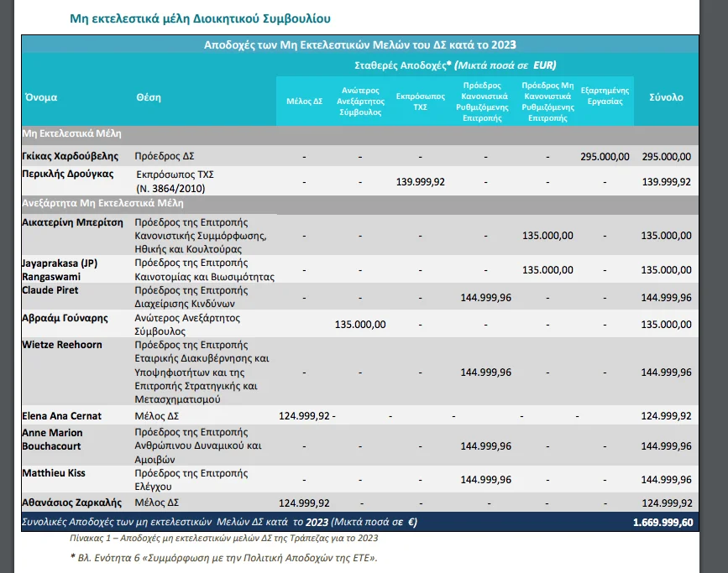Click Ζαρκαλής' total 124.999,92 in Σύνολο
The width and height of the screenshot is (728, 573).
[667, 503]
